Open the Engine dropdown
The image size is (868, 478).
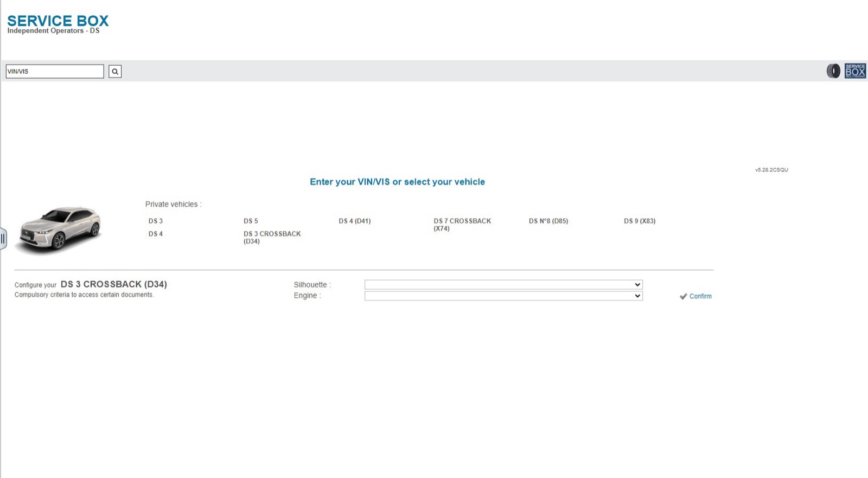click(503, 296)
